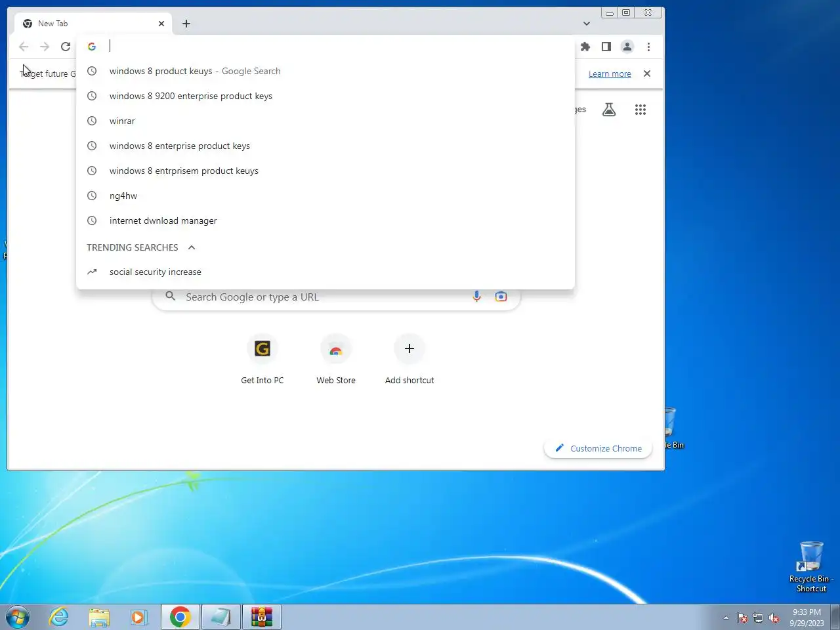Follow the Learn more link
This screenshot has height=630, width=840.
click(610, 73)
